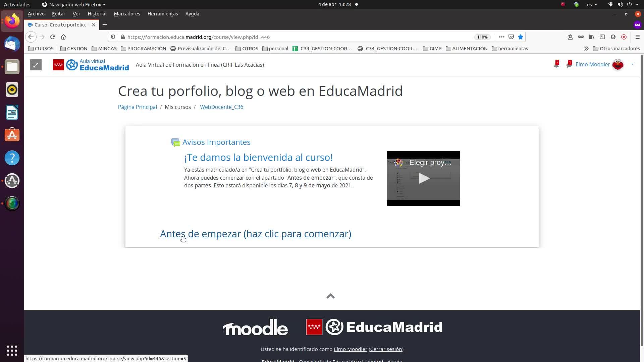This screenshot has height=362, width=644.
Task: Open the messages chat icon
Action: coord(569,65)
